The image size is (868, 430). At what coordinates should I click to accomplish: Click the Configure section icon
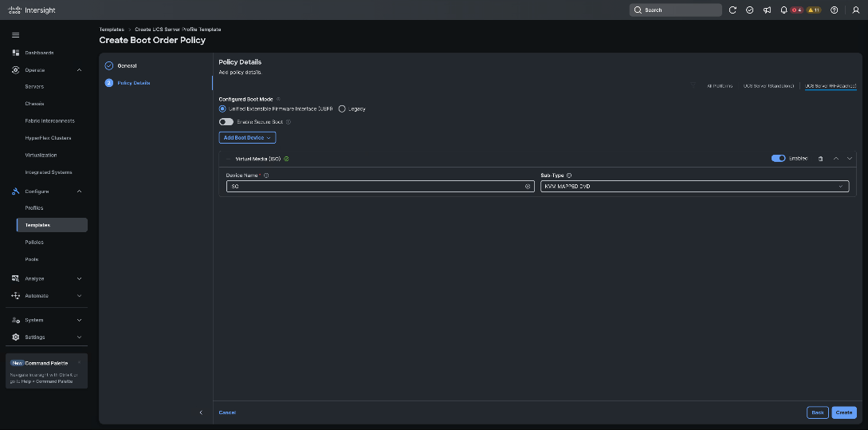[x=15, y=191]
